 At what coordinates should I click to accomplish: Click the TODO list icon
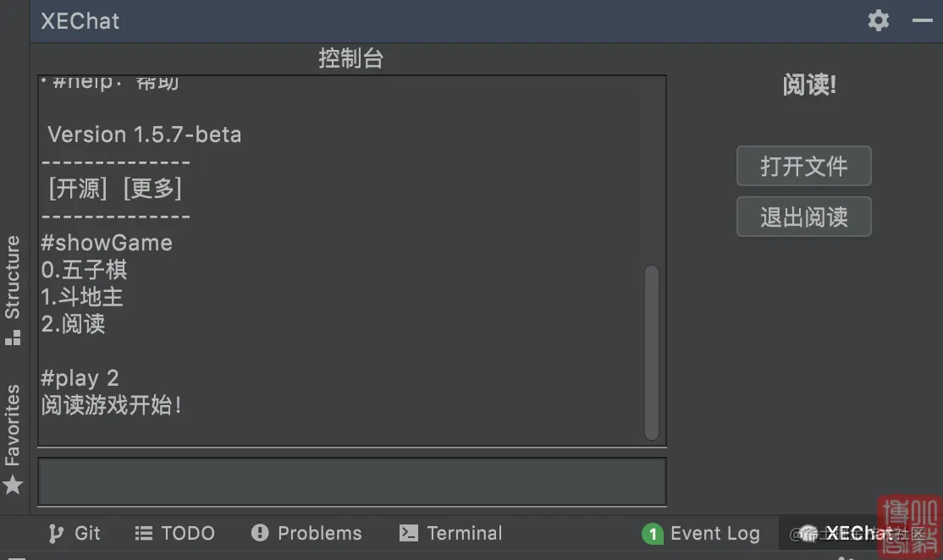click(x=144, y=533)
